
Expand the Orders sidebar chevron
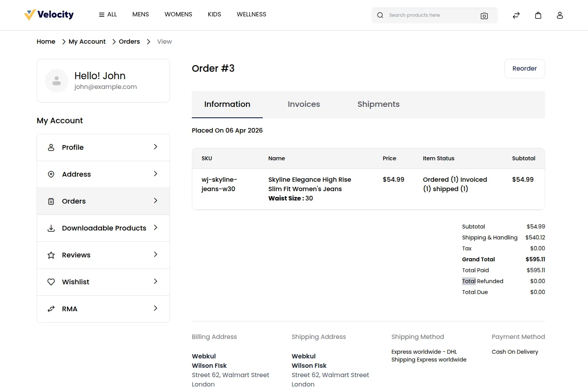click(x=156, y=200)
